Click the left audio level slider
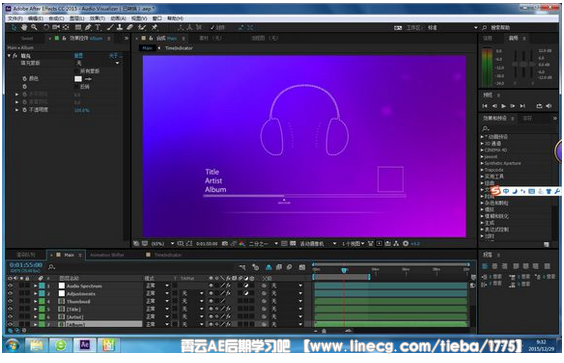564x363 pixels. tap(516, 64)
